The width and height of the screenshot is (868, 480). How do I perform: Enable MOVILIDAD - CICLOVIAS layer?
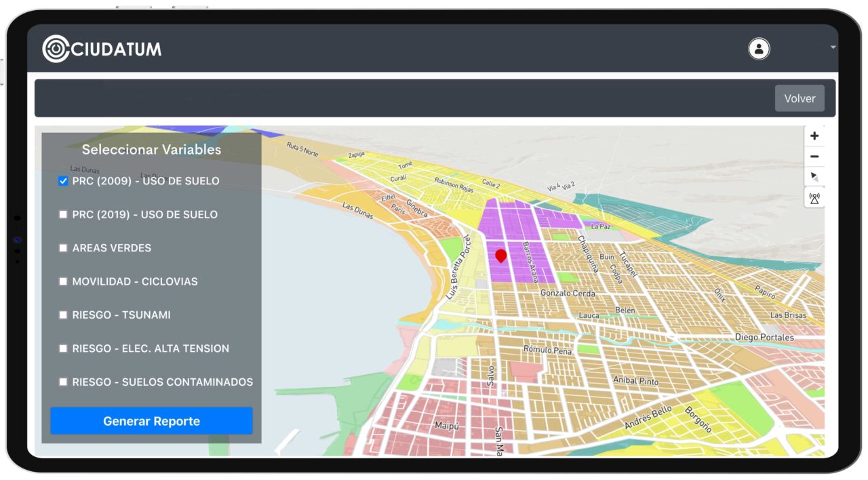(63, 281)
